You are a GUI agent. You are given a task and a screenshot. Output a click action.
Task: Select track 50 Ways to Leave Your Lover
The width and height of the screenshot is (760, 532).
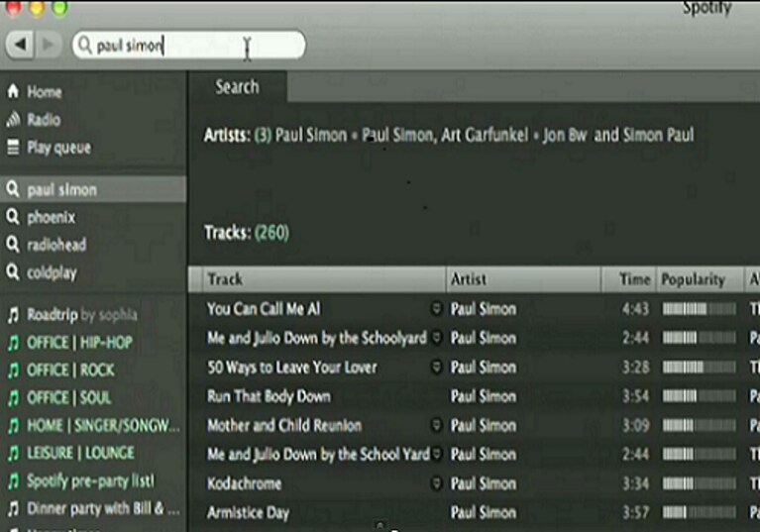[292, 367]
